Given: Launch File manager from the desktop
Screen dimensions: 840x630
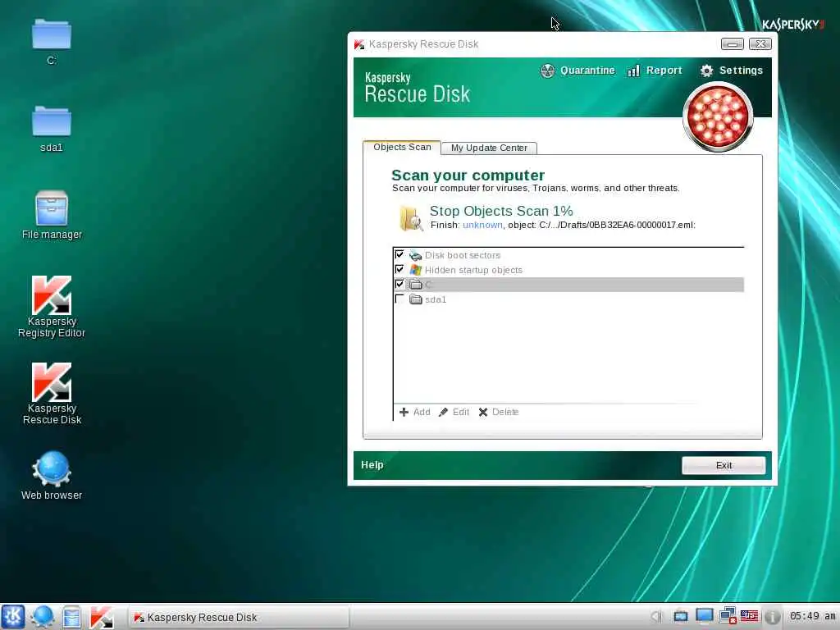Looking at the screenshot, I should 52,216.
